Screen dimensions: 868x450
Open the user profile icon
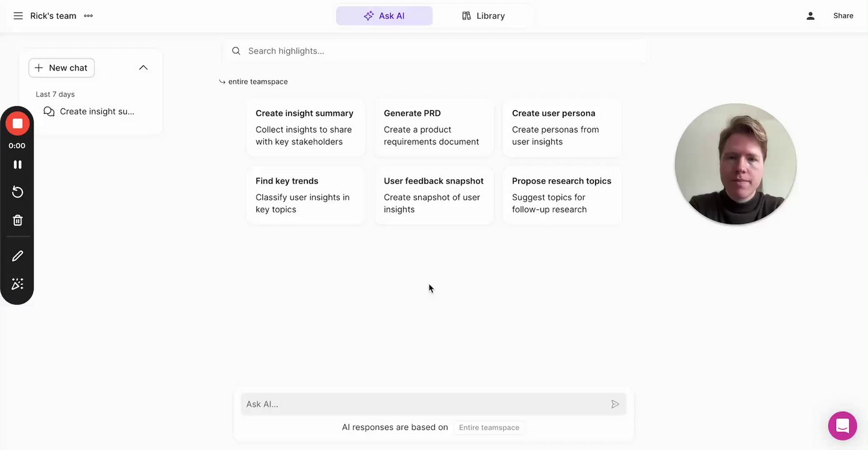point(810,16)
